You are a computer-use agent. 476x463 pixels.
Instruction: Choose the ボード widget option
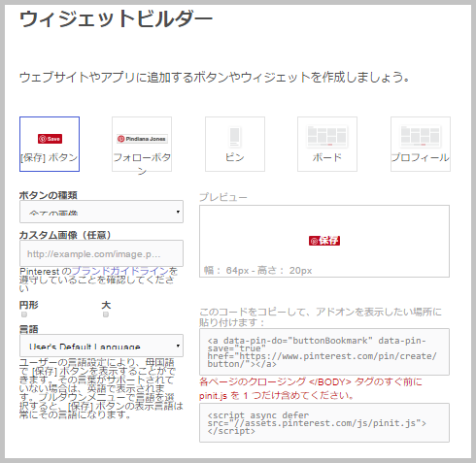(x=327, y=144)
